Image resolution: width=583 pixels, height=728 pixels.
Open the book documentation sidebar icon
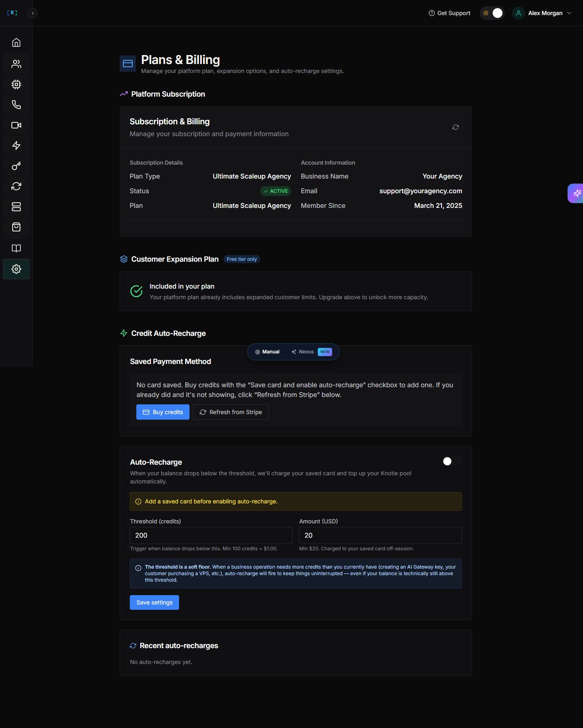(x=16, y=248)
